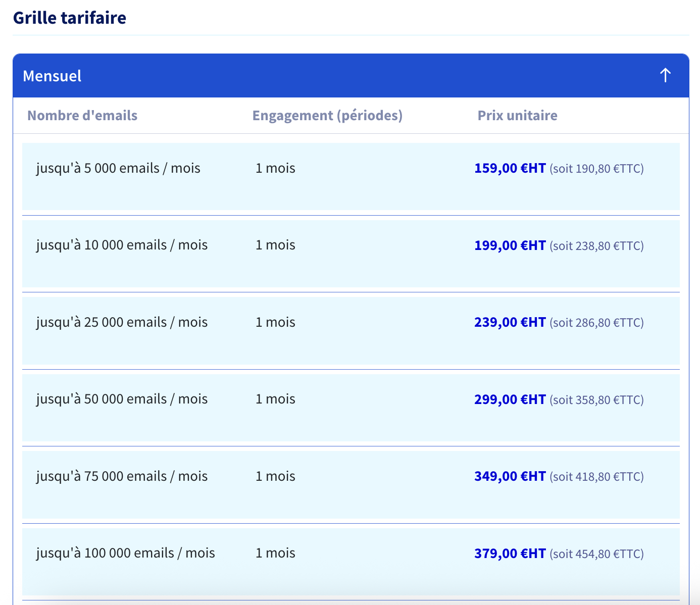Click '1 mois' in the 5 000 emails row
The height and width of the screenshot is (605, 700).
pos(275,168)
